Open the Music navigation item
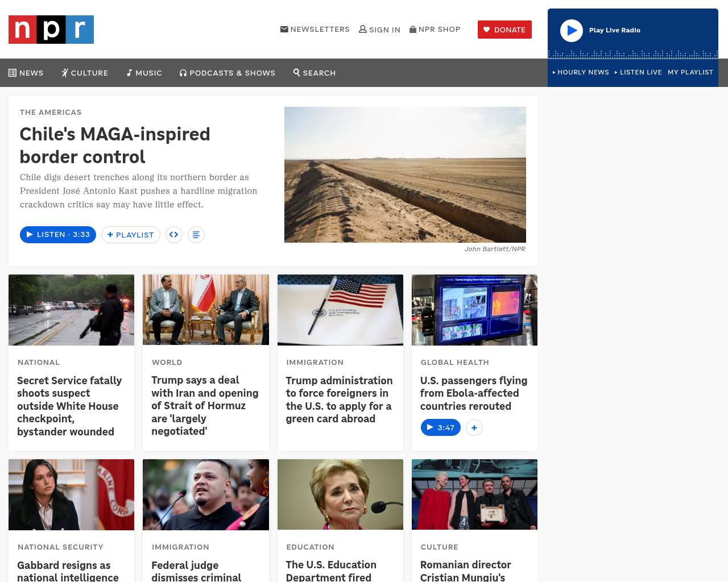Viewport: 728px width, 582px height. click(x=144, y=73)
